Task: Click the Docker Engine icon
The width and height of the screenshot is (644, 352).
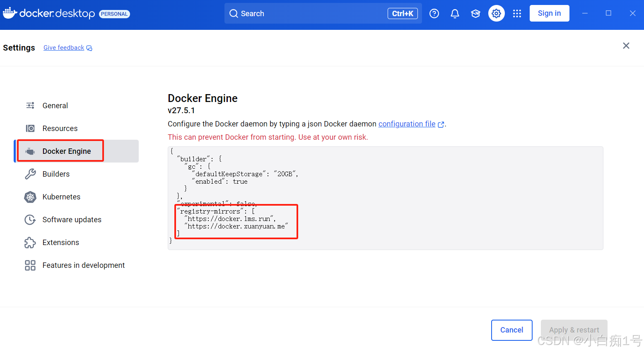Action: 30,151
